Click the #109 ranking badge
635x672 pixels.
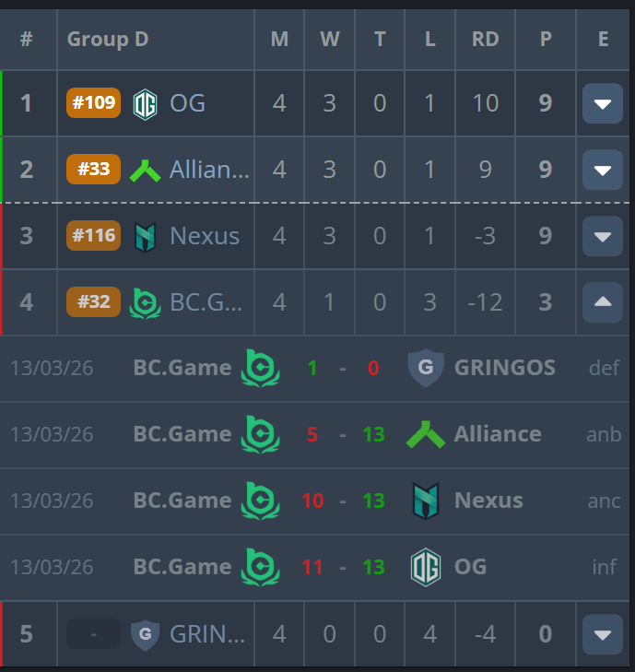pos(93,102)
